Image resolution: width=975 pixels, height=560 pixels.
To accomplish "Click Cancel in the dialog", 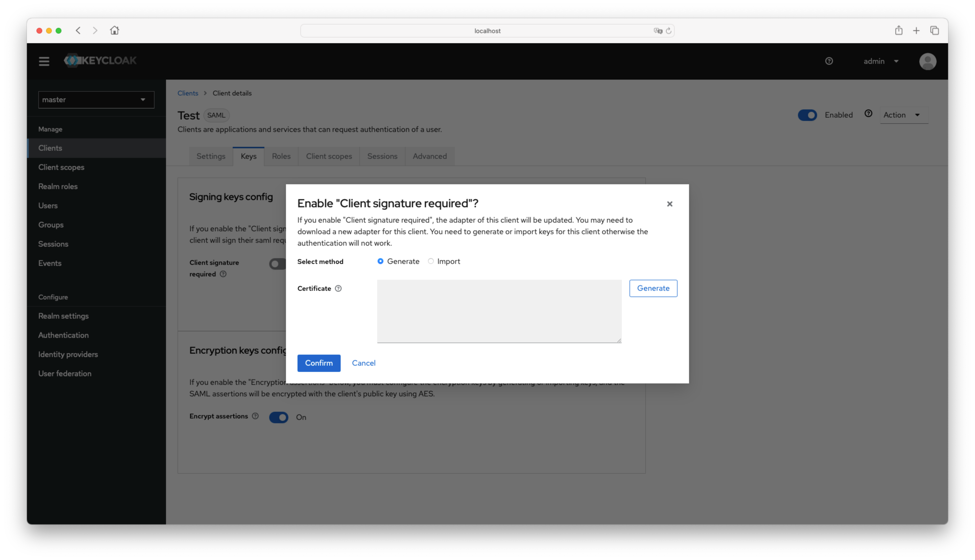I will (363, 363).
